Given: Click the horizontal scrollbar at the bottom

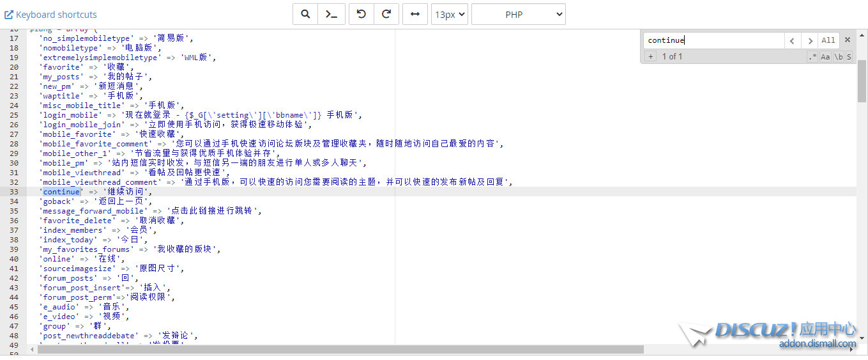Looking at the screenshot, I should point(339,350).
